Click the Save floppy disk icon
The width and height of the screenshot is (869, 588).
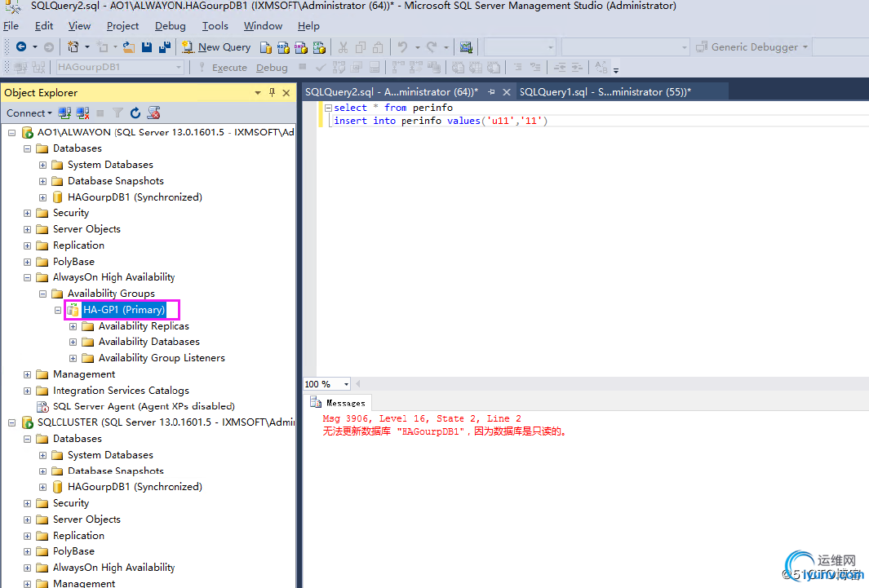[147, 47]
